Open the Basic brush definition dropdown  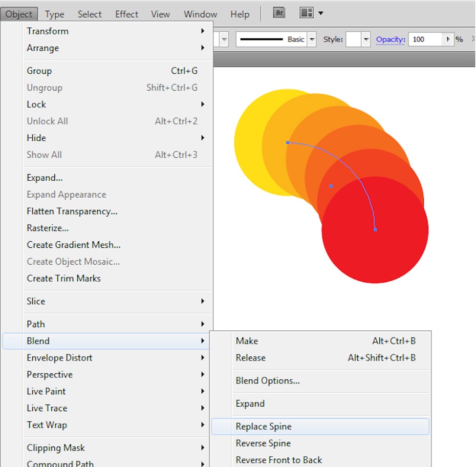312,39
